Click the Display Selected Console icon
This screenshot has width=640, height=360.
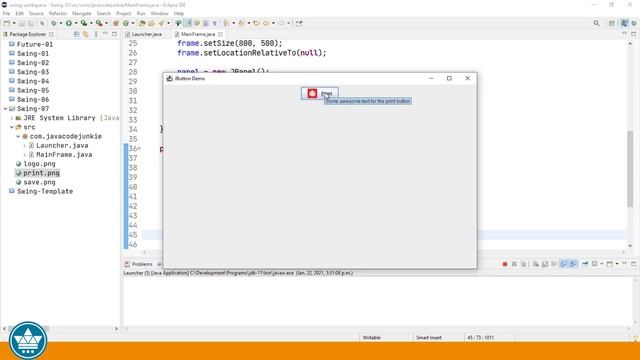[x=595, y=264]
